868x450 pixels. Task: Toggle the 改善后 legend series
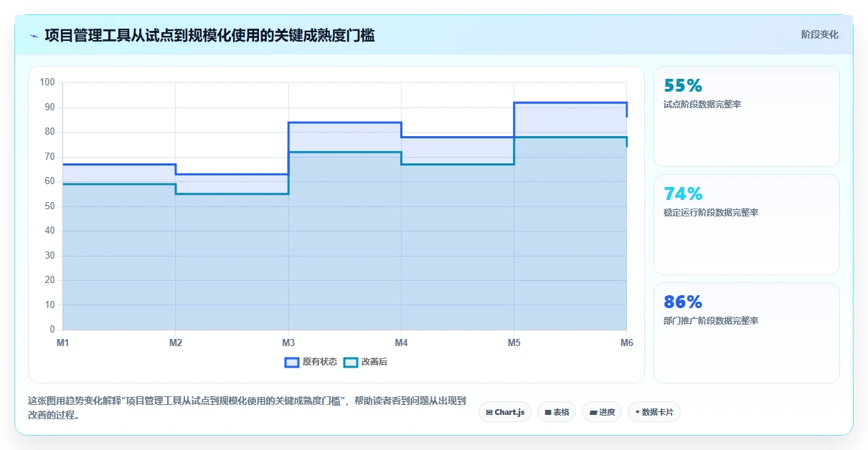[x=365, y=362]
